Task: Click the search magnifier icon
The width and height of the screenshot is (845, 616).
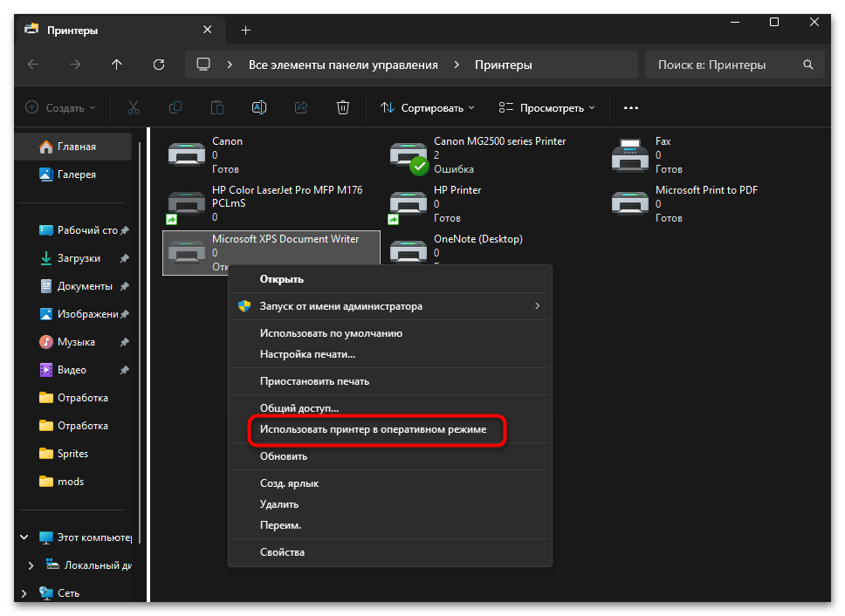Action: tap(807, 65)
